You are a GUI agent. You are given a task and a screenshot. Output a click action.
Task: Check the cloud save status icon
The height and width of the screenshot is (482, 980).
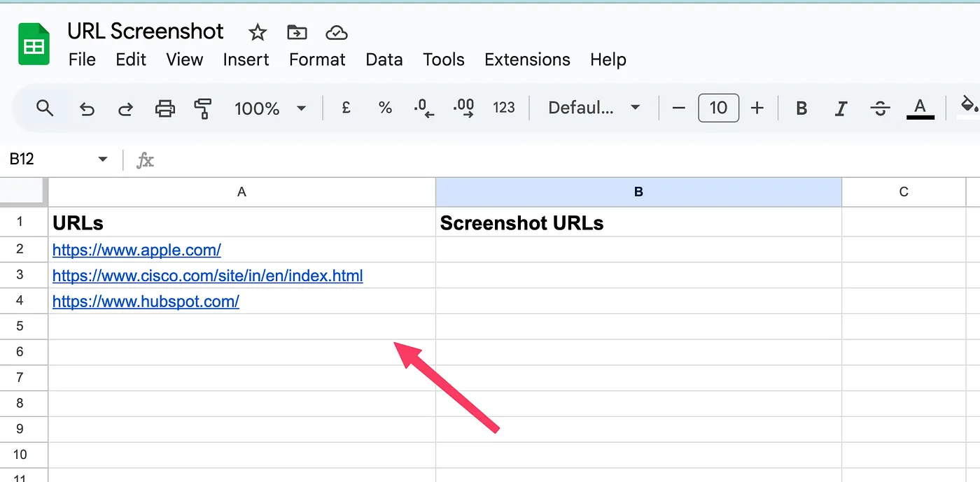click(x=337, y=32)
